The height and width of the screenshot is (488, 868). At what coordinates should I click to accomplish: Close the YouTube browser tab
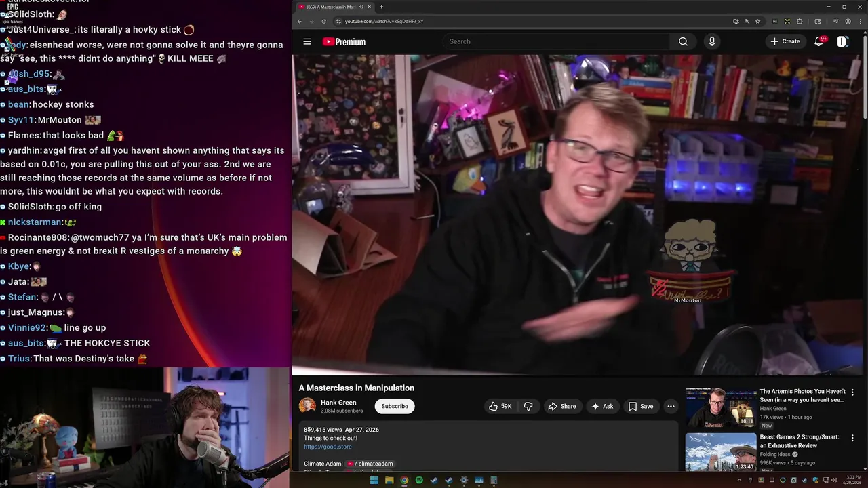click(x=370, y=7)
